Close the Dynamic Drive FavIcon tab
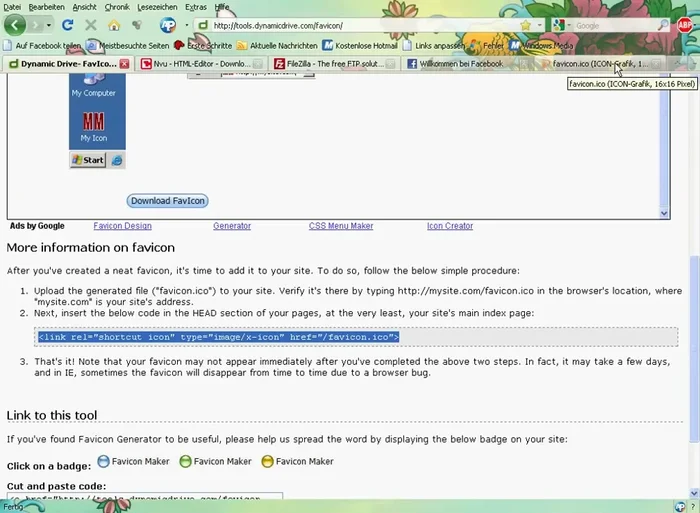The height and width of the screenshot is (513, 700). (124, 64)
